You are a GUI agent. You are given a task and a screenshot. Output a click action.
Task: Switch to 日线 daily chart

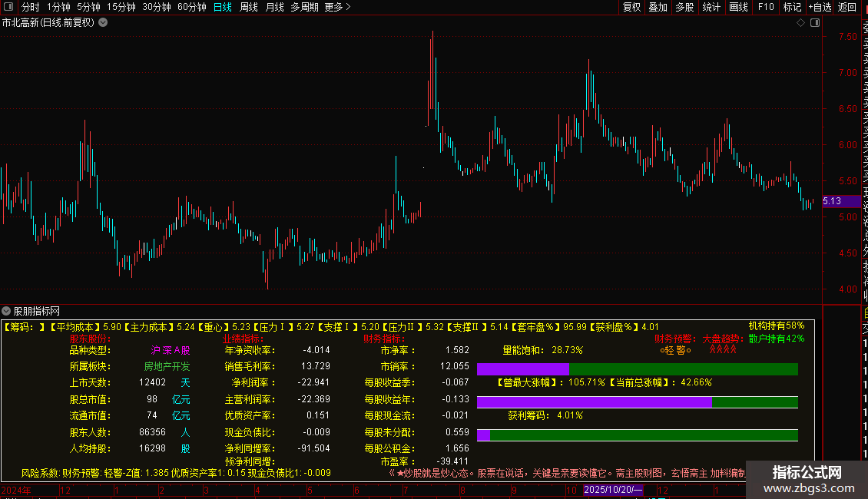pyautogui.click(x=223, y=7)
